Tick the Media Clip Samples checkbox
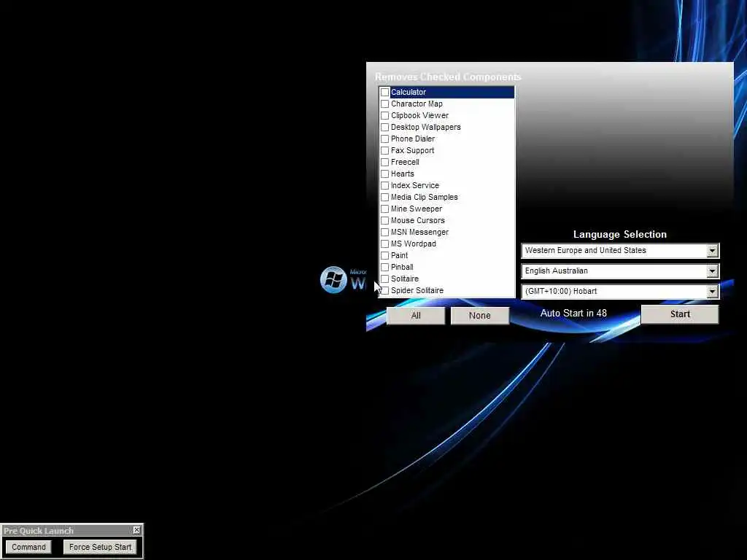The width and height of the screenshot is (747, 560). (x=385, y=197)
